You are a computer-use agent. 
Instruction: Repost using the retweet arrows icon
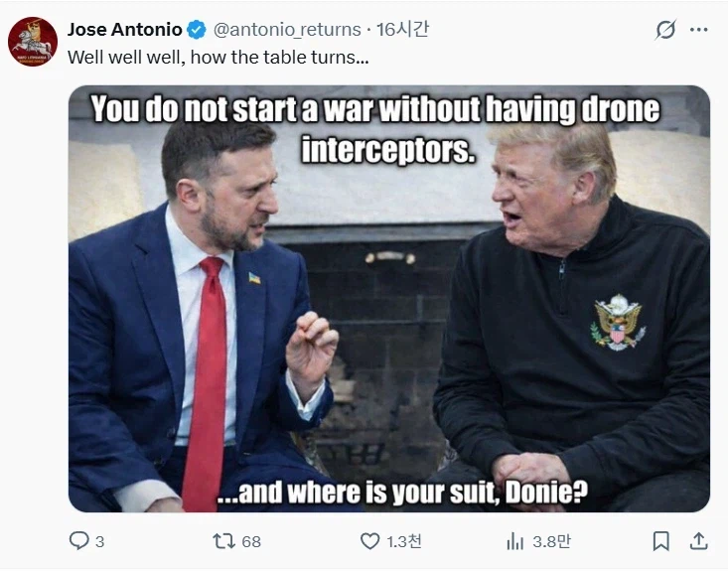tap(223, 541)
